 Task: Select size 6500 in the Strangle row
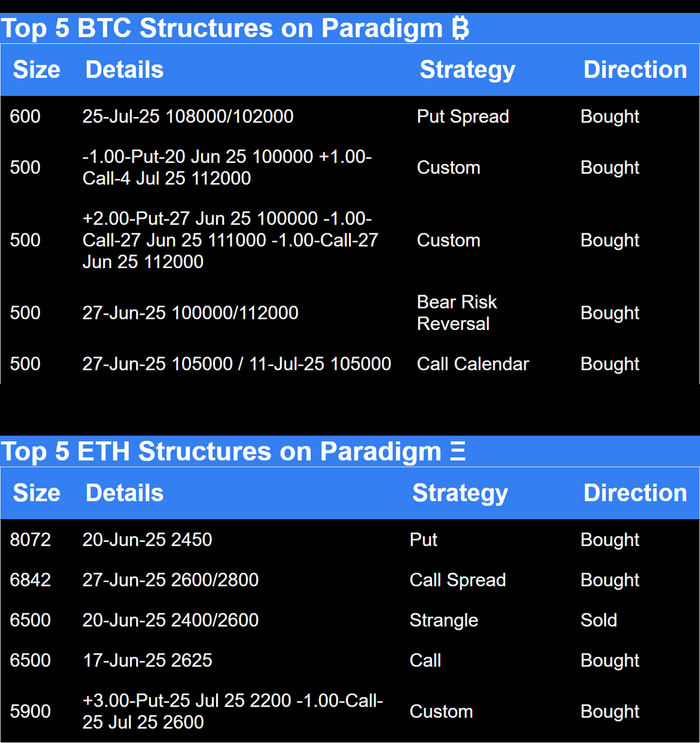tap(30, 620)
